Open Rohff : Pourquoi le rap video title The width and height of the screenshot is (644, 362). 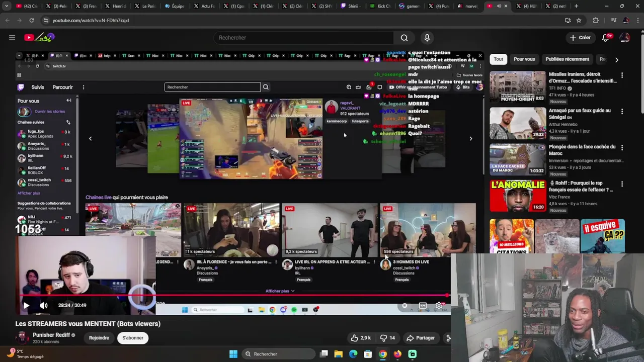(x=581, y=187)
